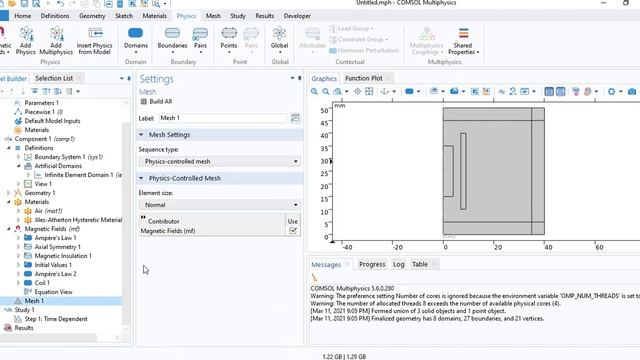
Task: Collapse the Definitions tree node
Action: [x=9, y=148]
